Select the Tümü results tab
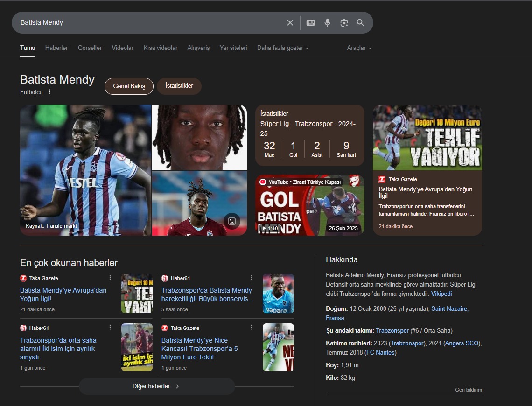The width and height of the screenshot is (532, 406). [28, 48]
